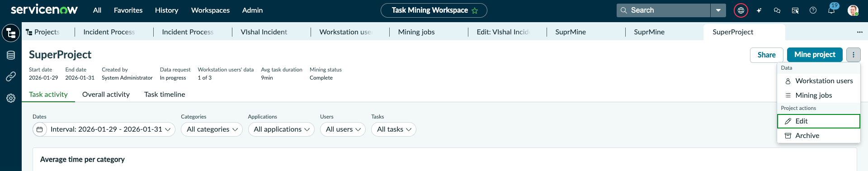Click the Mine project button
The width and height of the screenshot is (868, 171).
[x=815, y=55]
